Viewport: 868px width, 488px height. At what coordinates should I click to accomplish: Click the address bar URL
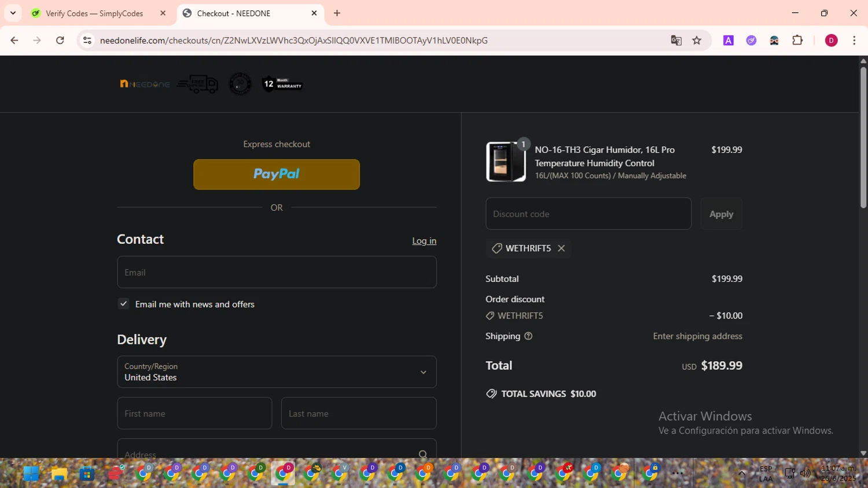click(x=294, y=41)
